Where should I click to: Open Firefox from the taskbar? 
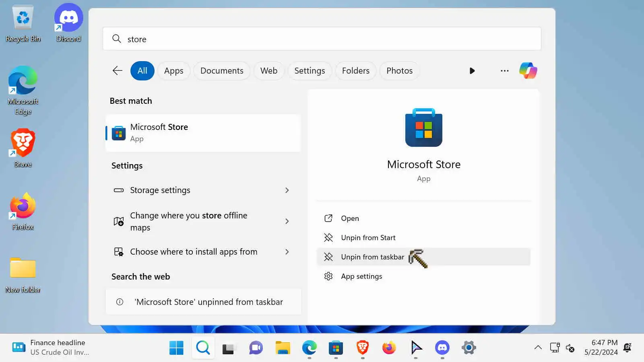tap(389, 348)
